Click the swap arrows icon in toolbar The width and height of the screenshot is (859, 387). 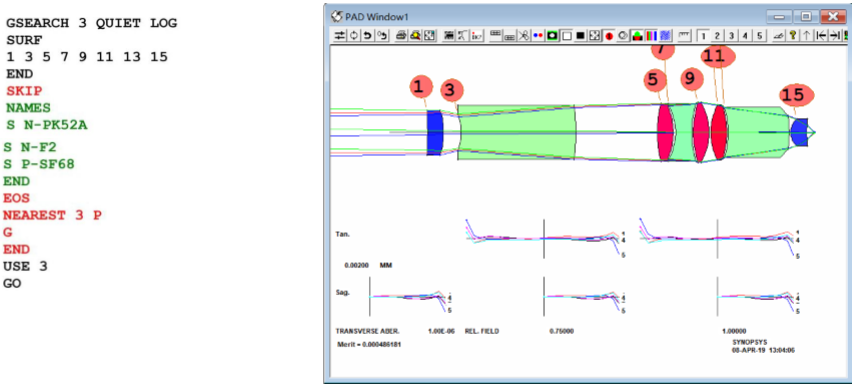click(x=340, y=36)
